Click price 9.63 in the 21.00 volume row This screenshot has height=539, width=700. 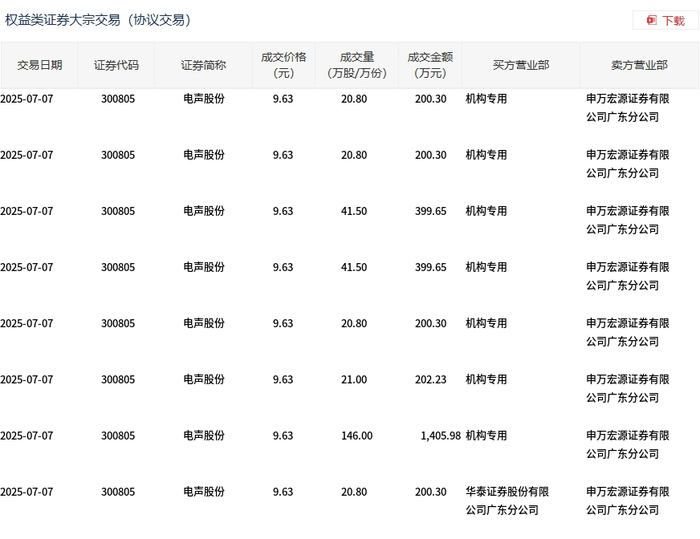click(x=283, y=380)
